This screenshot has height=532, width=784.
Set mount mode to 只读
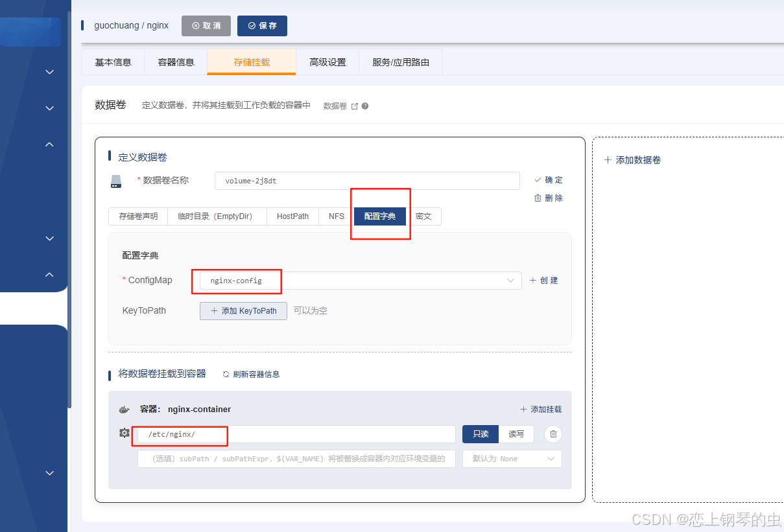[481, 434]
